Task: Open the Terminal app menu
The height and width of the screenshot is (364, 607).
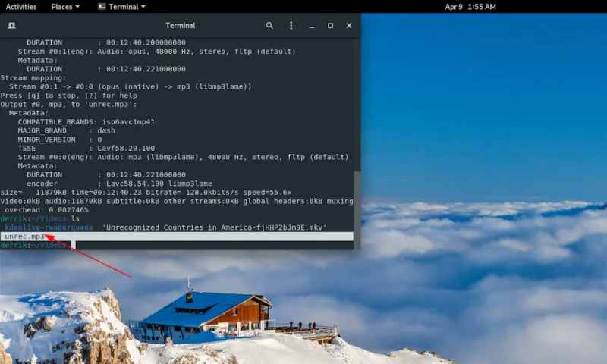Action: tap(121, 7)
